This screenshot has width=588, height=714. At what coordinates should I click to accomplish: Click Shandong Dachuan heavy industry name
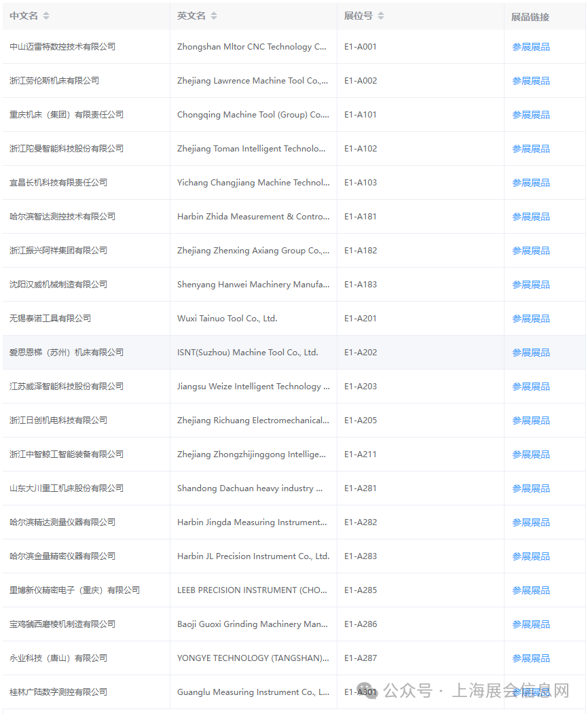(250, 488)
